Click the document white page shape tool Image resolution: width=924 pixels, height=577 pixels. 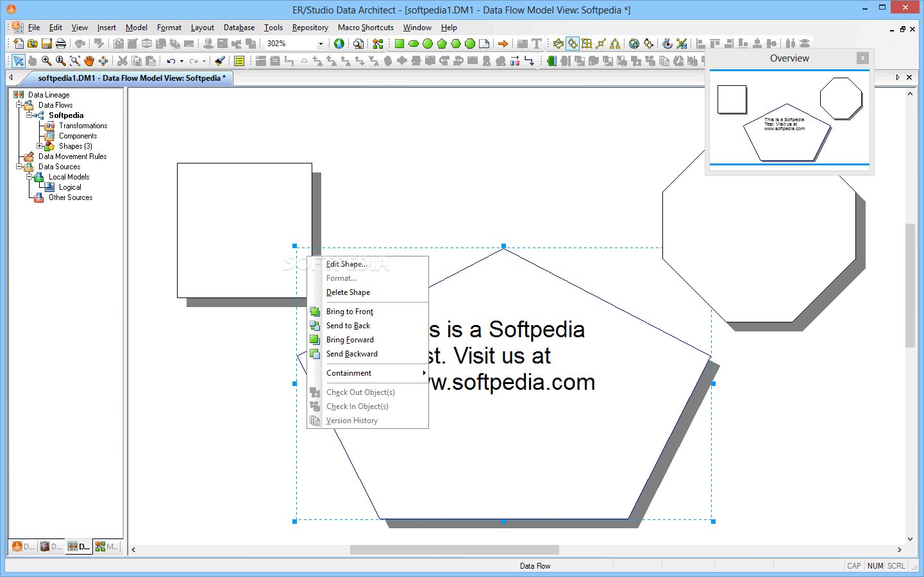(484, 44)
